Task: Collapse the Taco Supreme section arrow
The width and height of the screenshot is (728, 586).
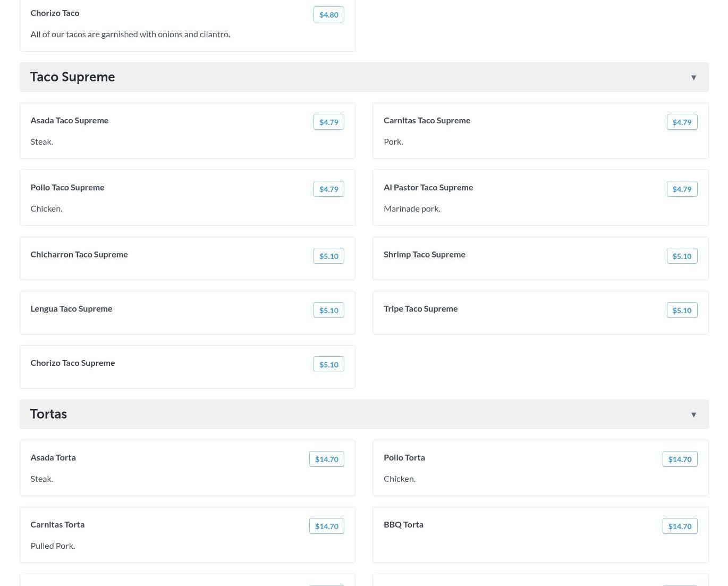Action: [693, 78]
